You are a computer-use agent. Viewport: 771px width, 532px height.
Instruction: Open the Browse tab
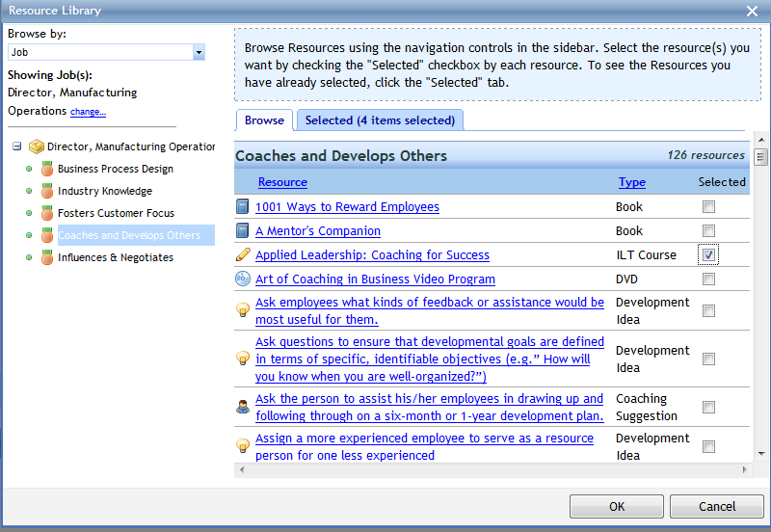[264, 120]
